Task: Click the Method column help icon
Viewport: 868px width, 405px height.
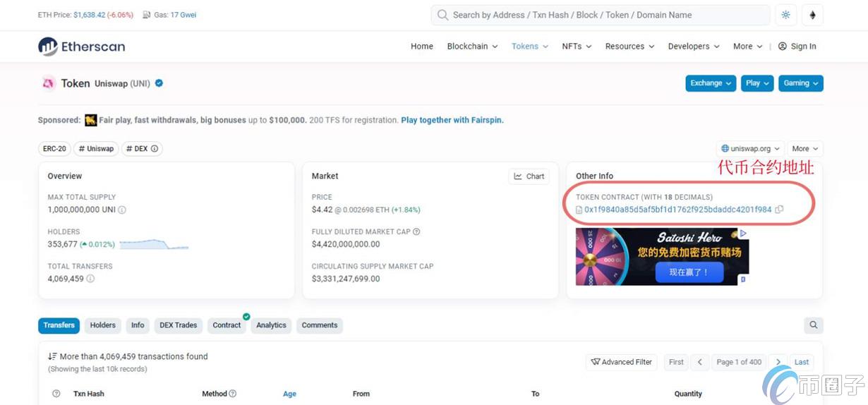Action: pyautogui.click(x=233, y=394)
